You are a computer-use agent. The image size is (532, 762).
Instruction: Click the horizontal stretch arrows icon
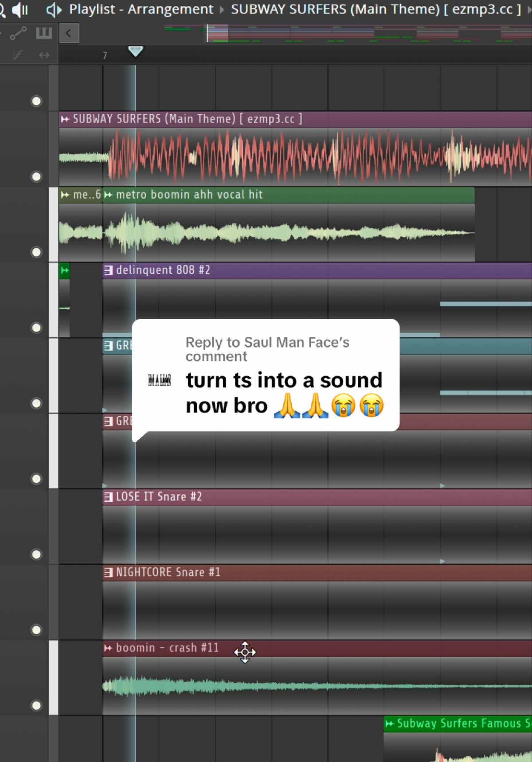[x=44, y=55]
